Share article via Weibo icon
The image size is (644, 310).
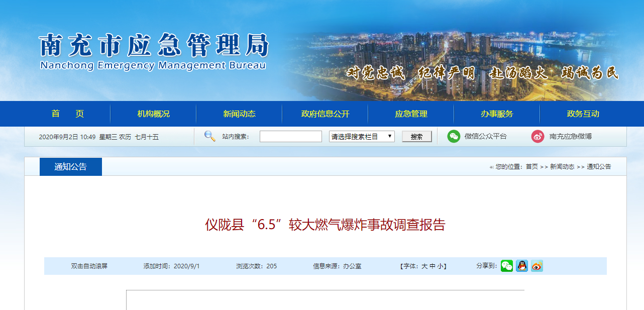pyautogui.click(x=537, y=266)
